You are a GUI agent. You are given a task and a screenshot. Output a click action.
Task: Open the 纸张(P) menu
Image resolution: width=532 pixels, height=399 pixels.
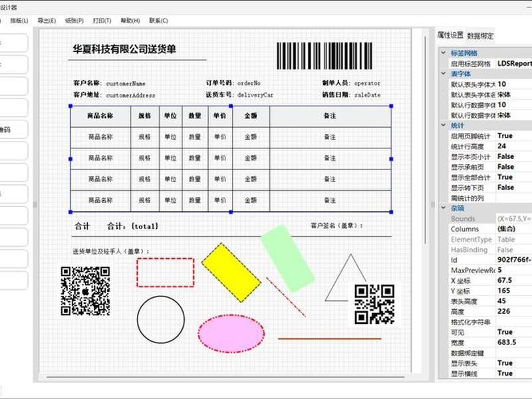[x=74, y=21]
